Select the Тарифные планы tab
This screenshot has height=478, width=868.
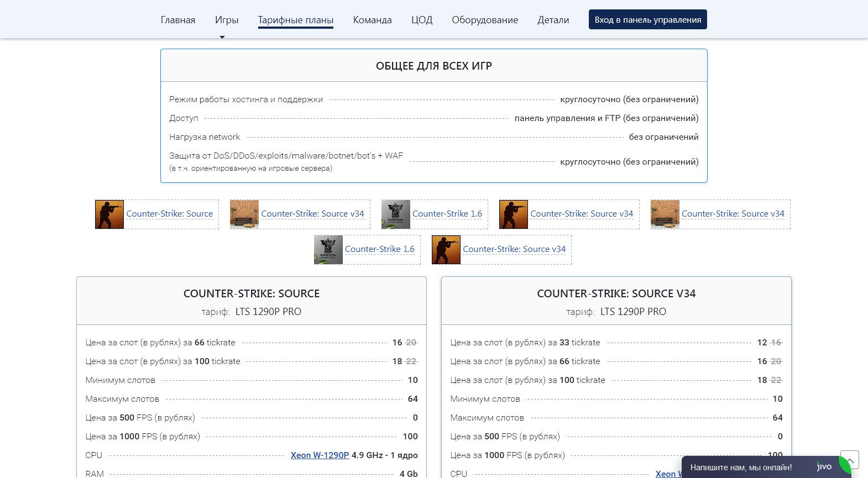point(296,20)
